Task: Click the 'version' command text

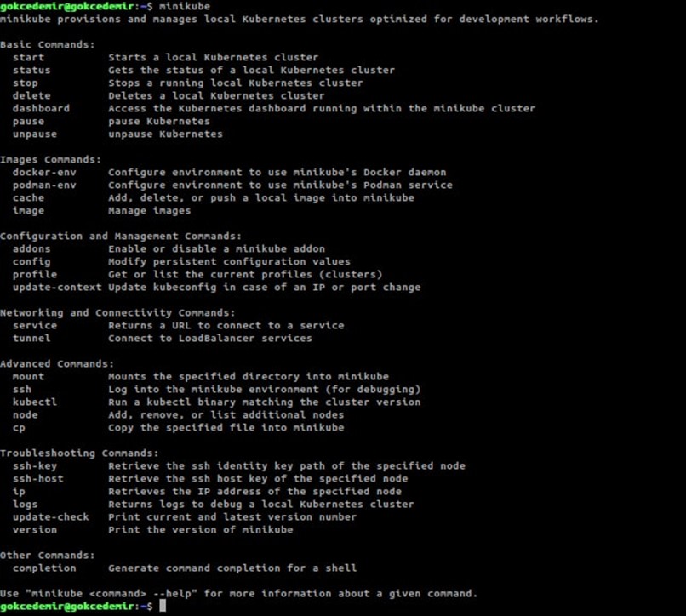Action: [35, 530]
